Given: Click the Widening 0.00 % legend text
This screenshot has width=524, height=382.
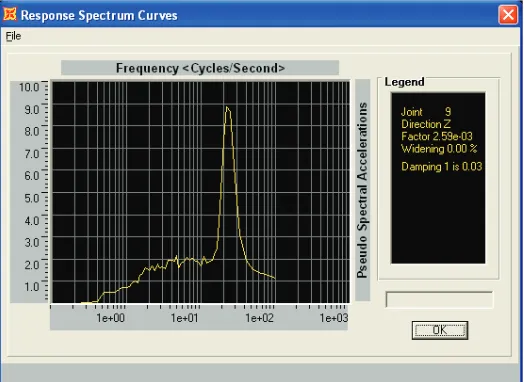Looking at the screenshot, I should (x=439, y=148).
